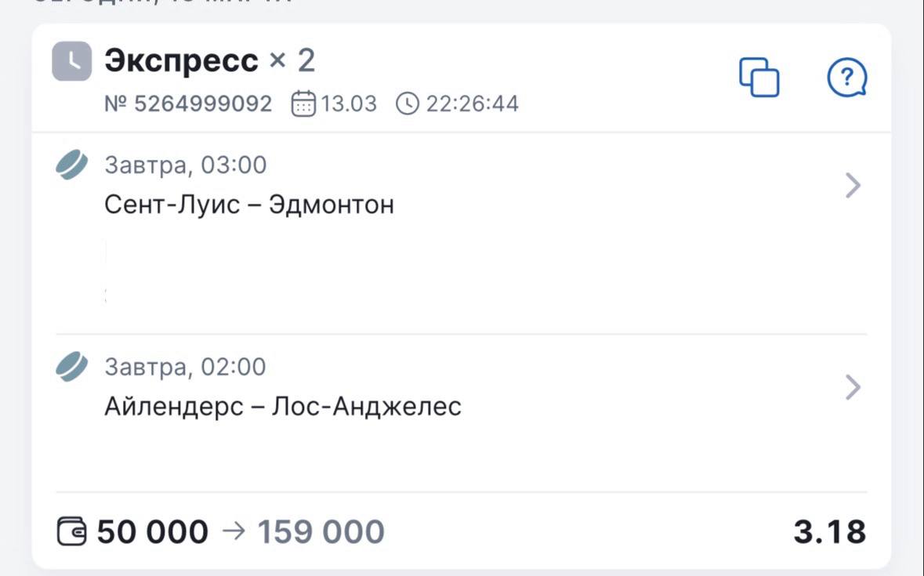Click the total odds 3.18
Screen dimensions: 924x576
[x=830, y=532]
